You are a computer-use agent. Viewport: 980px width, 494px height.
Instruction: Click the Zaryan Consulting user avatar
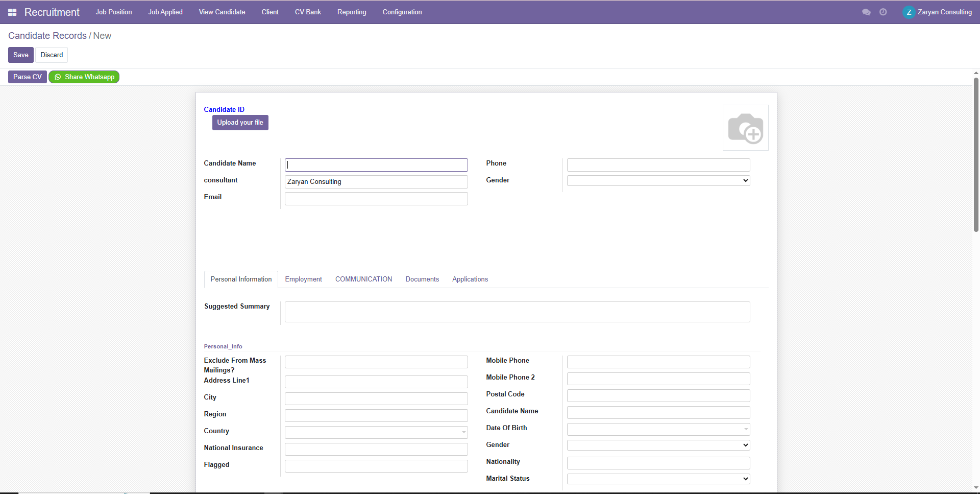[x=909, y=12]
